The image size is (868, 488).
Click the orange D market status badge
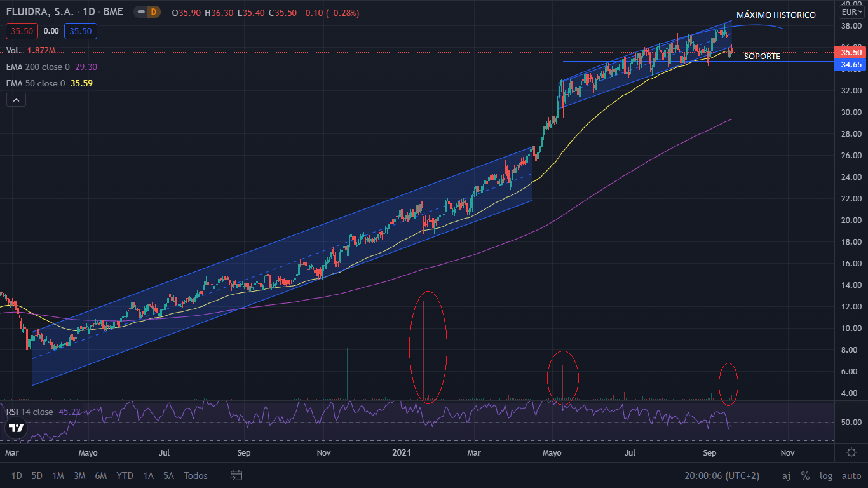154,12
